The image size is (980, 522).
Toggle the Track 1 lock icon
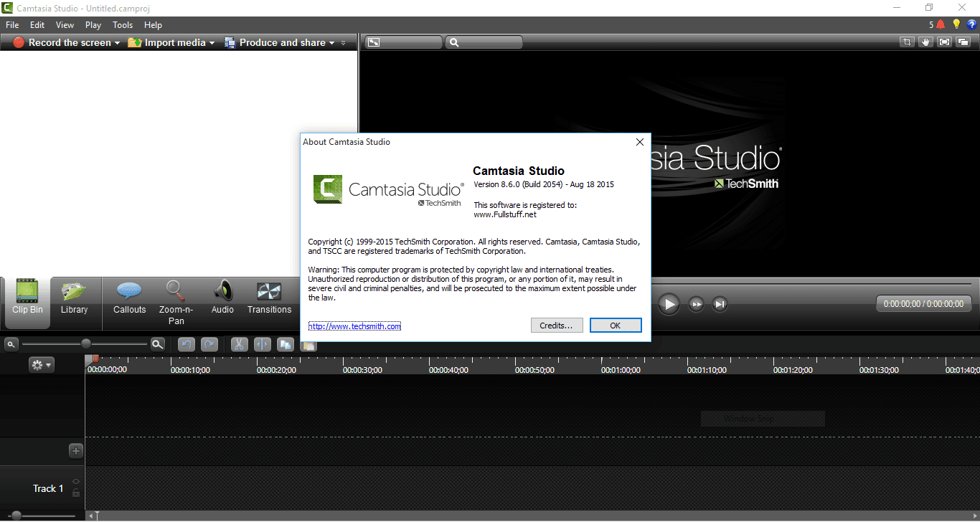click(76, 493)
